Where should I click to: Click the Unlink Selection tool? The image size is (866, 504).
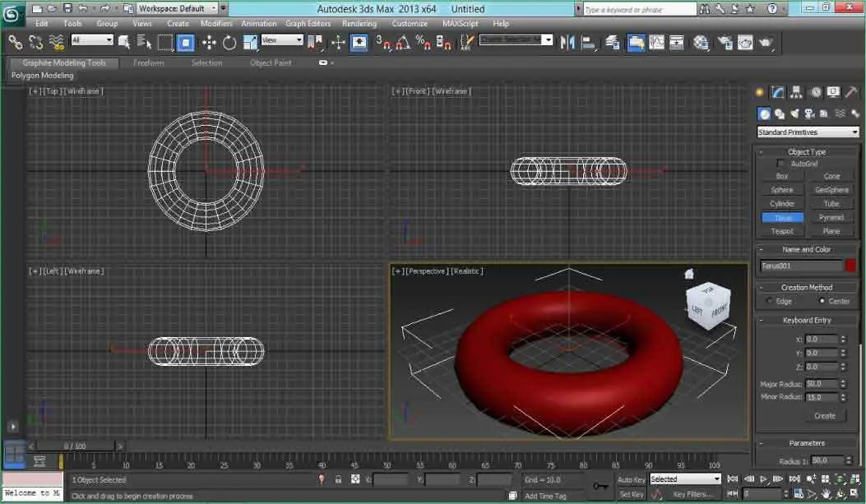(36, 42)
